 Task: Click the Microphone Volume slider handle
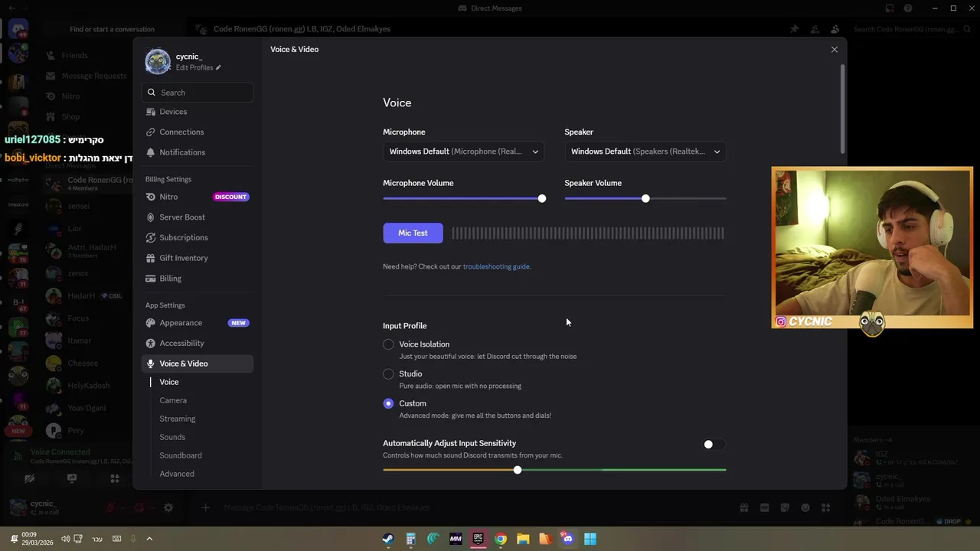pyautogui.click(x=542, y=198)
